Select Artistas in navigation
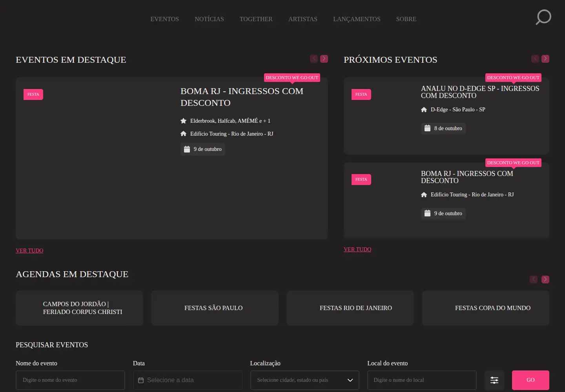Image resolution: width=565 pixels, height=392 pixels. (303, 19)
